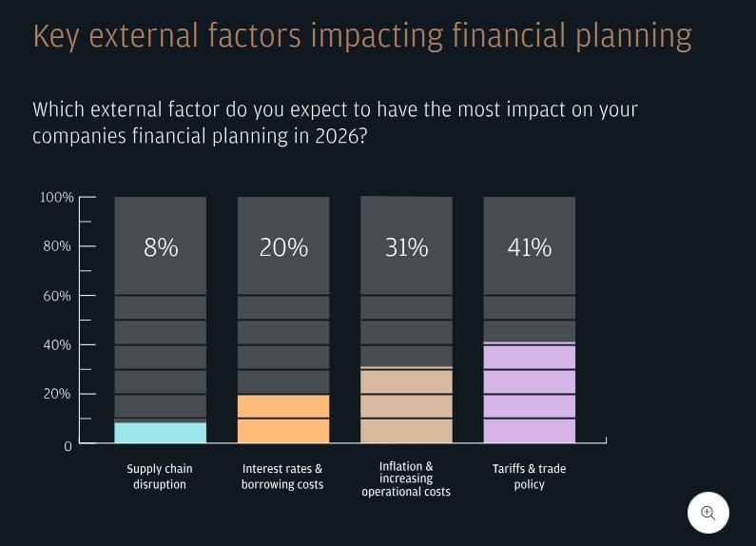Select the tan Inflation bar segment
Image resolution: width=756 pixels, height=546 pixels.
(x=406, y=405)
